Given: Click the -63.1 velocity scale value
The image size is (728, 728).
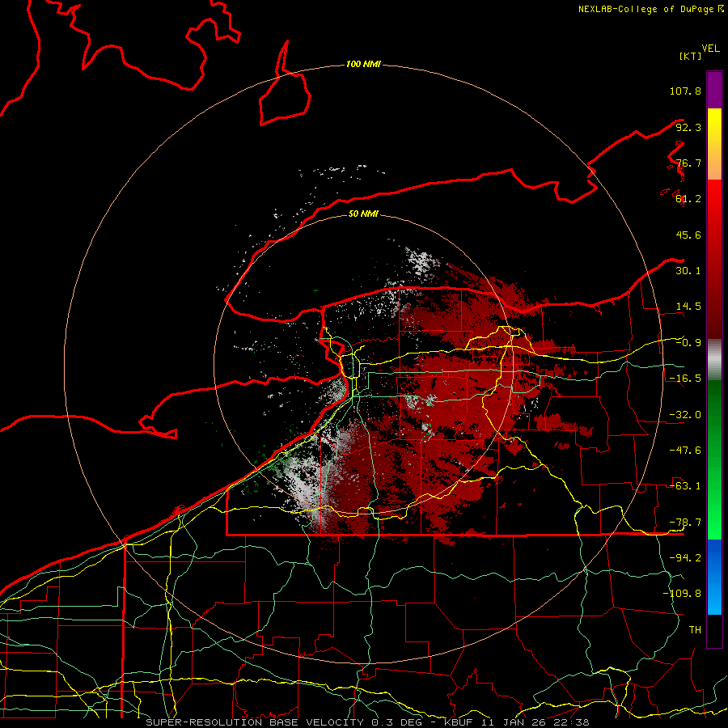Looking at the screenshot, I should (x=685, y=486).
